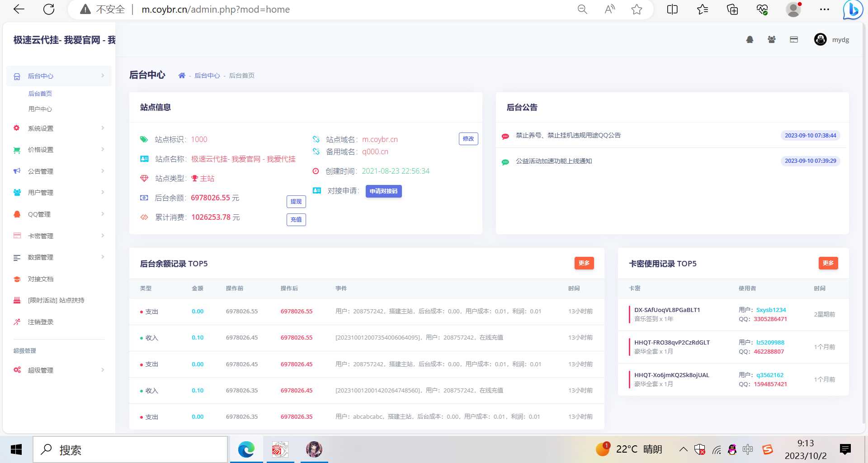
Task: Click the home icon in the breadcrumb
Action: click(x=182, y=76)
